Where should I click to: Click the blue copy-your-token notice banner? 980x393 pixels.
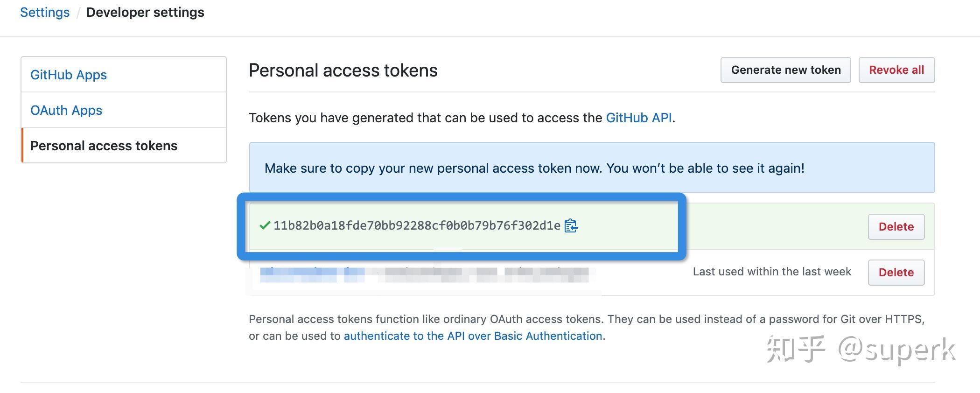click(592, 168)
